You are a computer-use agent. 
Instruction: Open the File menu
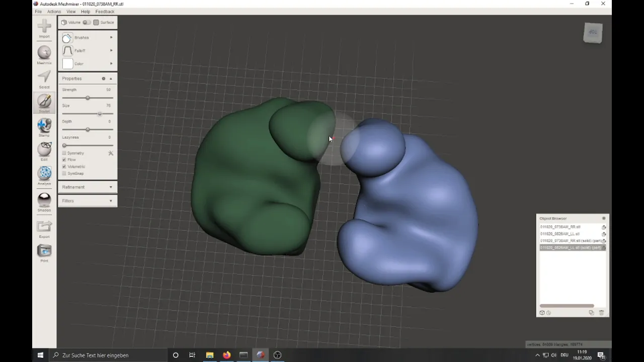click(x=38, y=12)
